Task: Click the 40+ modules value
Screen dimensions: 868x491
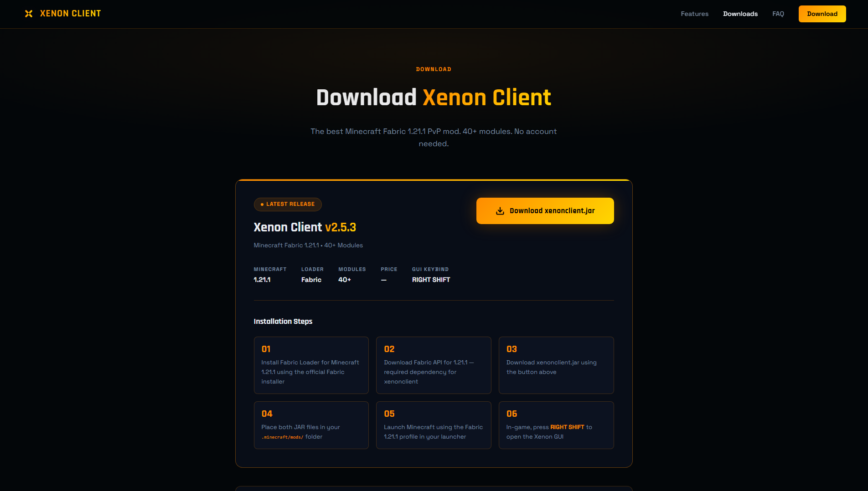Action: 345,280
